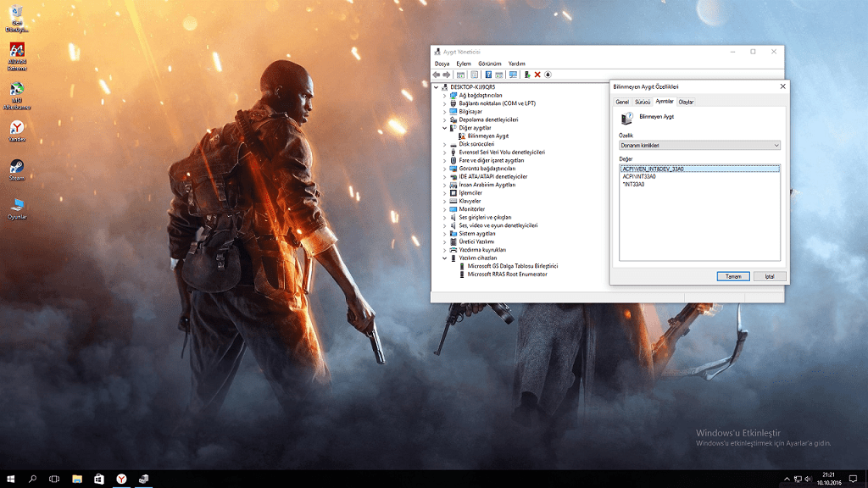Click the İptal button

770,276
